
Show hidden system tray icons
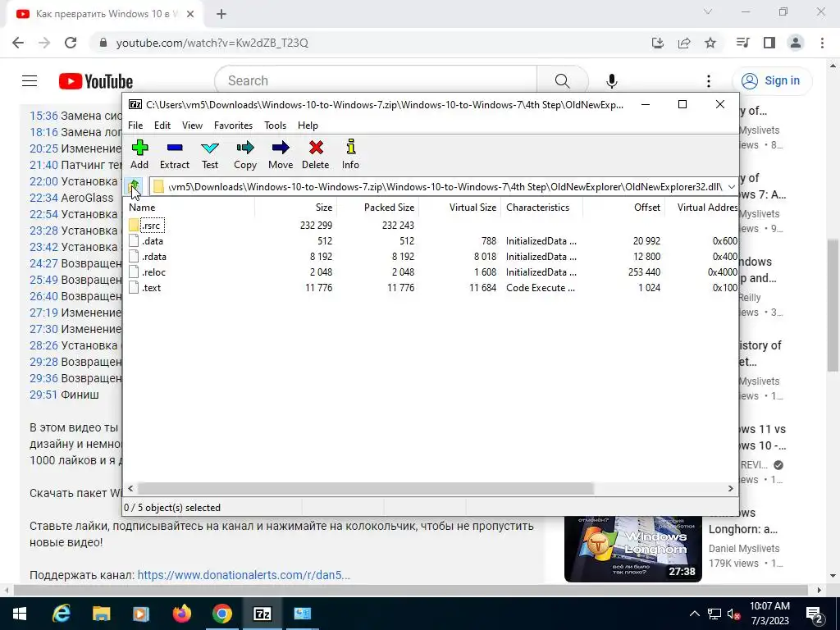point(694,614)
